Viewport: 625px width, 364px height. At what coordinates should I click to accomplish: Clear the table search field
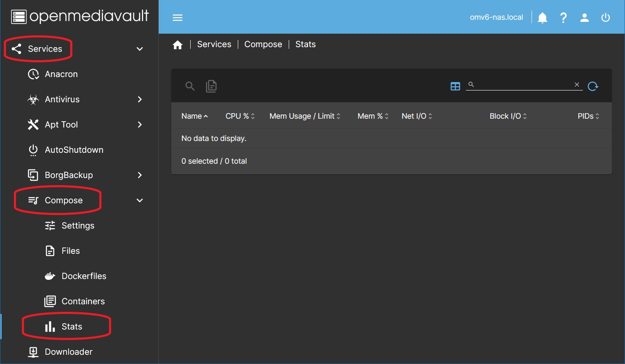(x=577, y=85)
